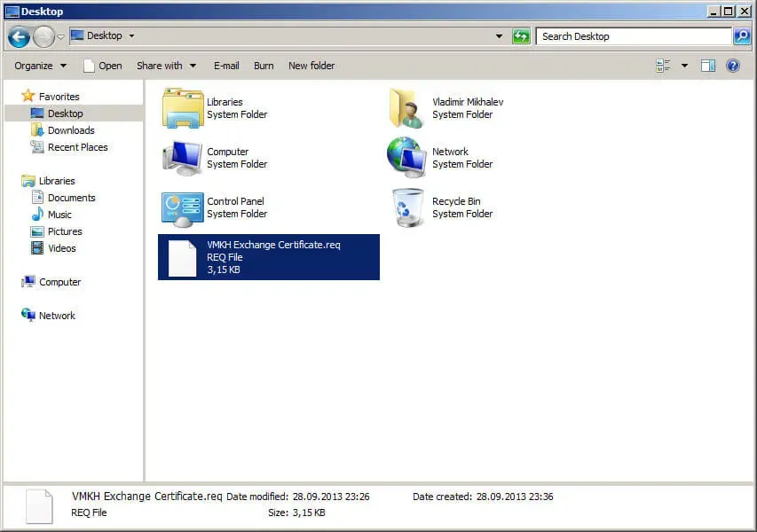
Task: Click the search magnifier icon
Action: tap(742, 36)
